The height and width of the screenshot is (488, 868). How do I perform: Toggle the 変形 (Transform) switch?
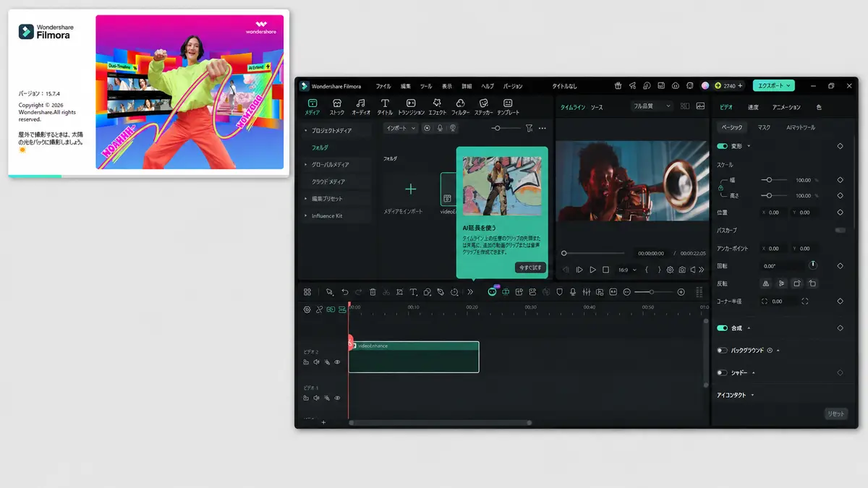(722, 146)
